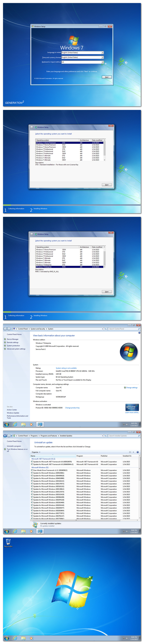
Task: Select the KB5020861 update entry
Action: click(x=49, y=473)
